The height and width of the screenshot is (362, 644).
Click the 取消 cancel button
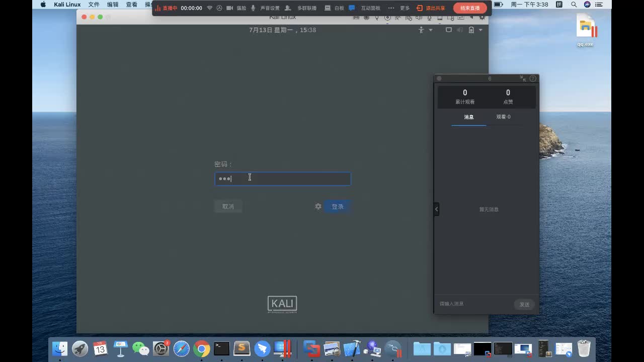point(228,207)
